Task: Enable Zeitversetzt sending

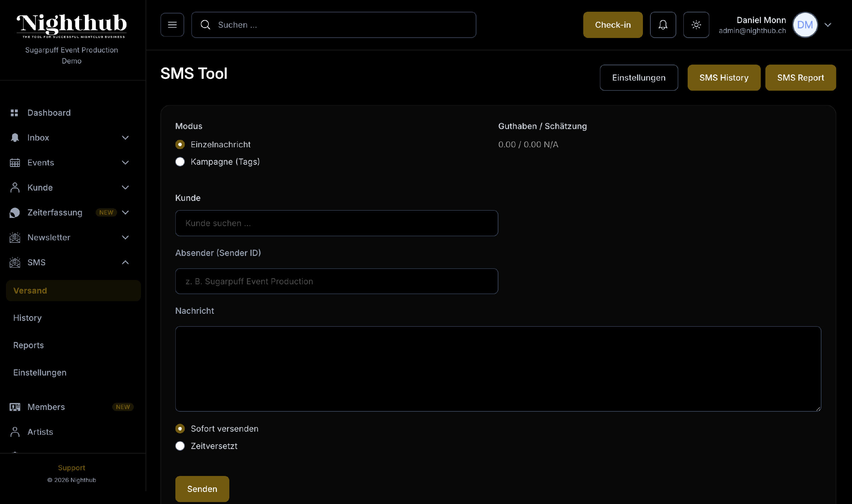Action: (180, 446)
